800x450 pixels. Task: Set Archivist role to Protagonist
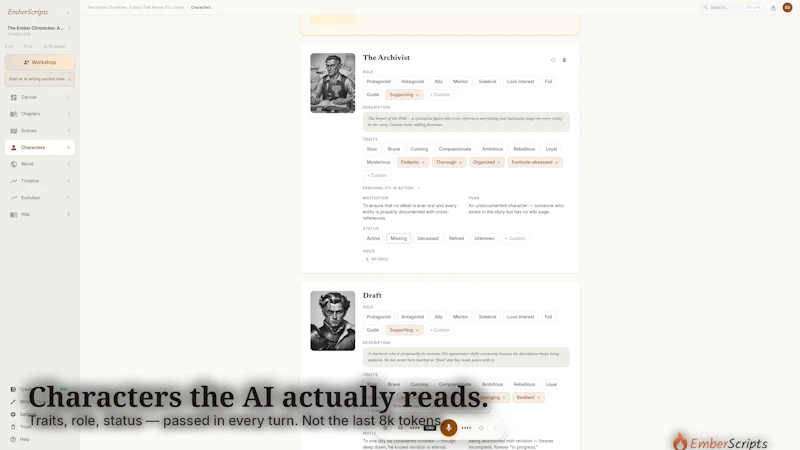click(379, 82)
